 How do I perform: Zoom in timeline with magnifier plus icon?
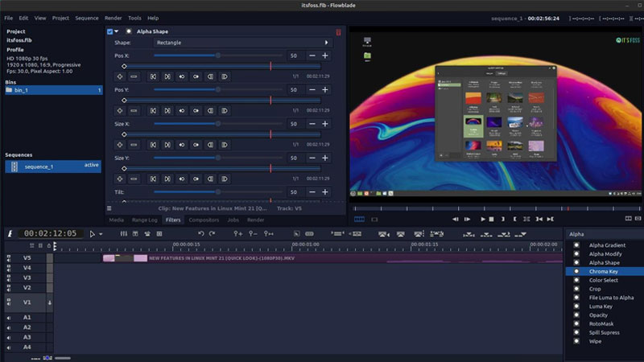(237, 233)
